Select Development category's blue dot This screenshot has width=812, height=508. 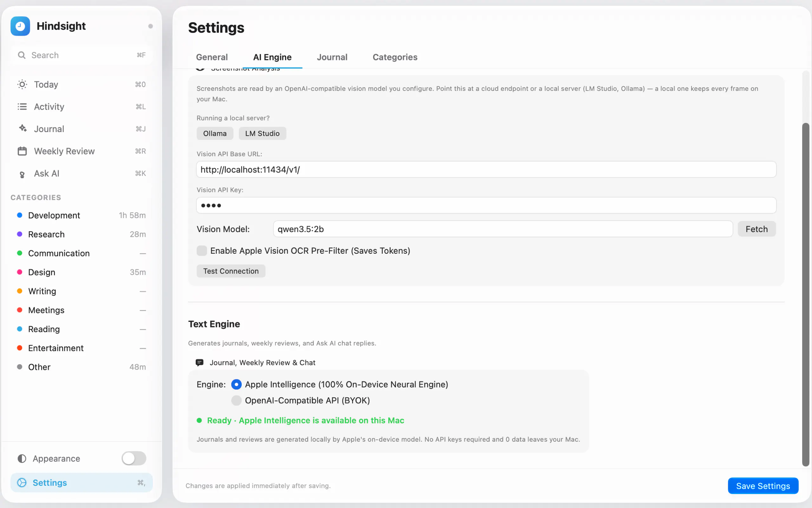point(20,215)
